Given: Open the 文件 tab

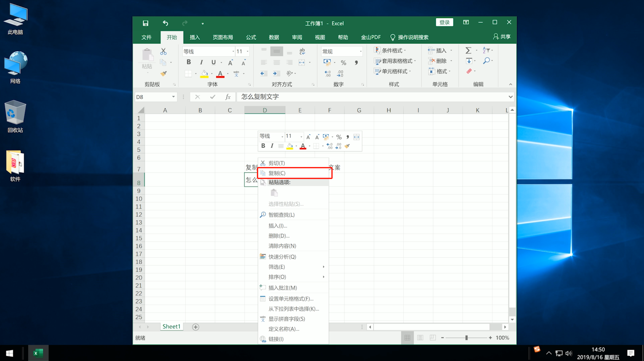Looking at the screenshot, I should pos(146,37).
